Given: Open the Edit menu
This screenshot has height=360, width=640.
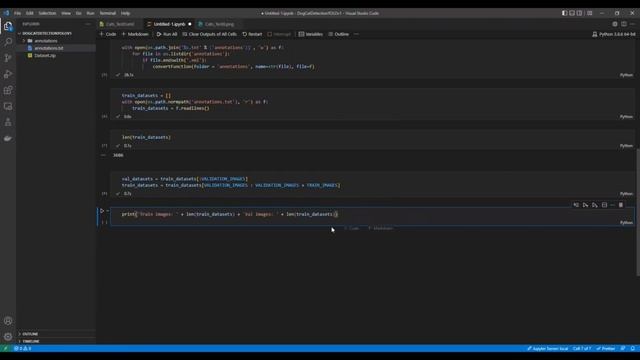Looking at the screenshot, I should click(x=29, y=13).
